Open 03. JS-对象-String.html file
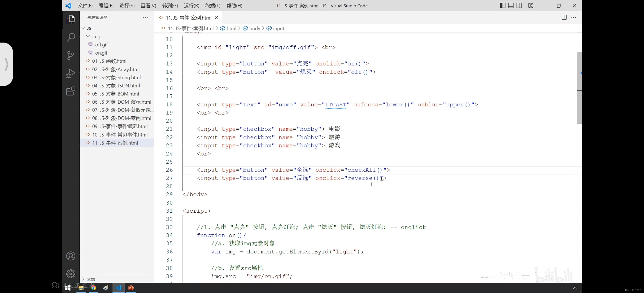 [116, 78]
